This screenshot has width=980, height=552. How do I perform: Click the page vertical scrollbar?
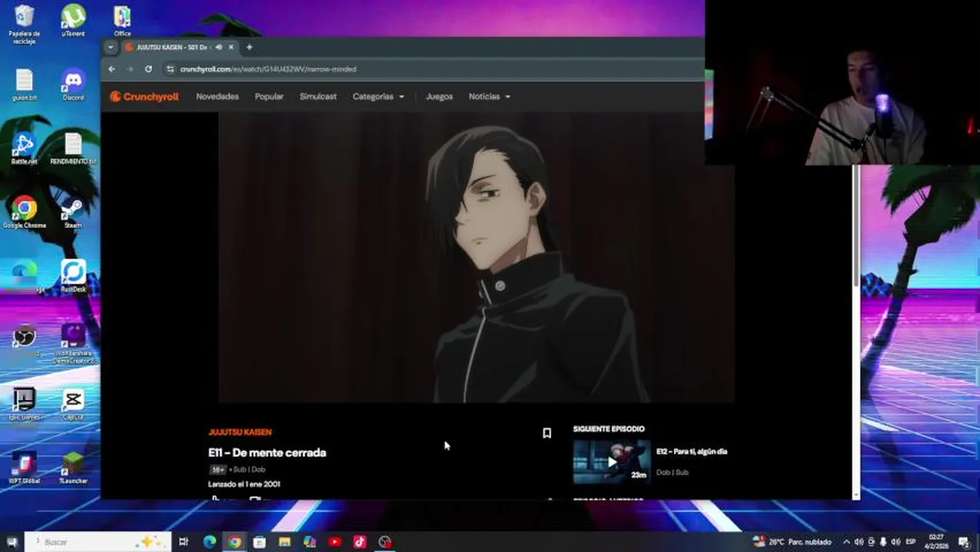(x=856, y=226)
